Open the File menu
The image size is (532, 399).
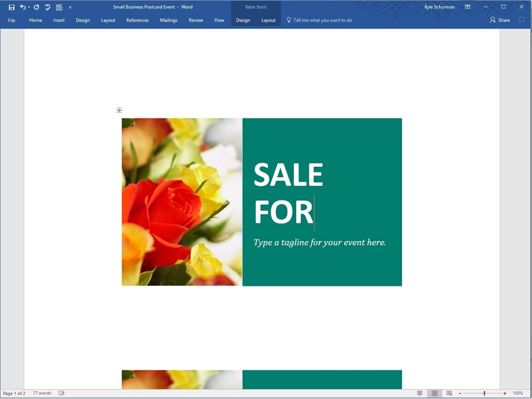(x=11, y=20)
